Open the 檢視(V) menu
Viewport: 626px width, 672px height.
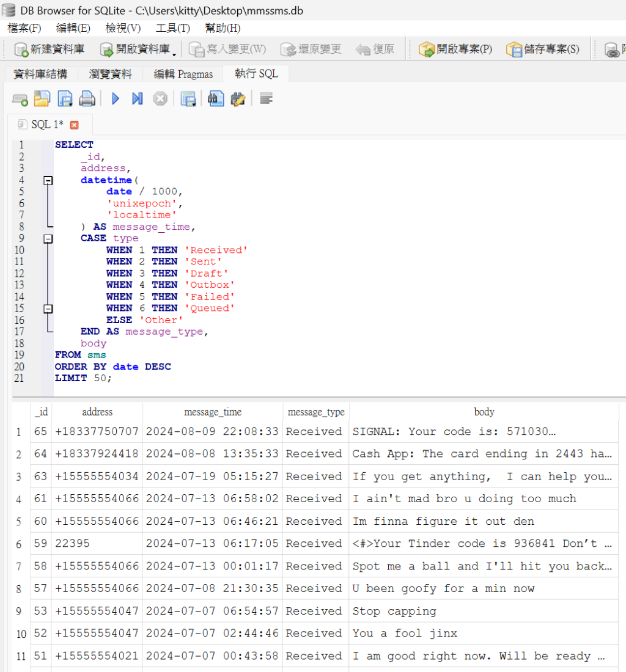click(123, 28)
